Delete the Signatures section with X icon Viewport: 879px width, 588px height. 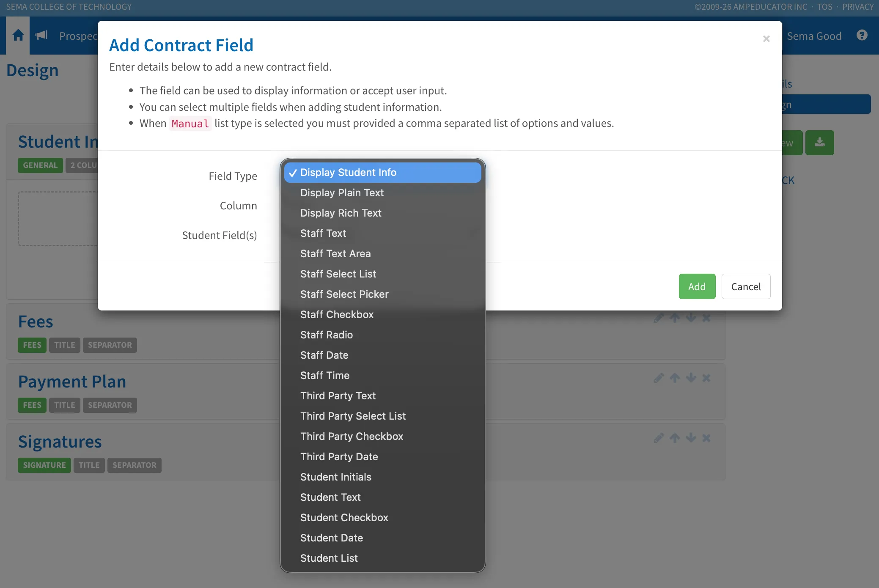(x=706, y=438)
